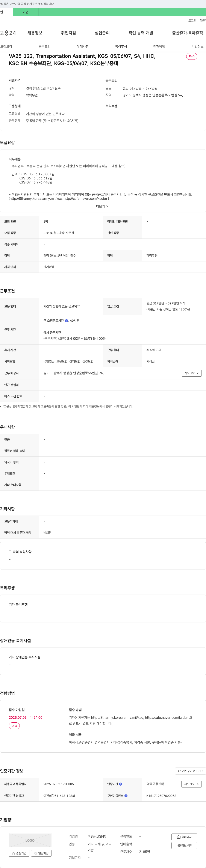Click the company LOGO placeholder image

pyautogui.click(x=30, y=840)
